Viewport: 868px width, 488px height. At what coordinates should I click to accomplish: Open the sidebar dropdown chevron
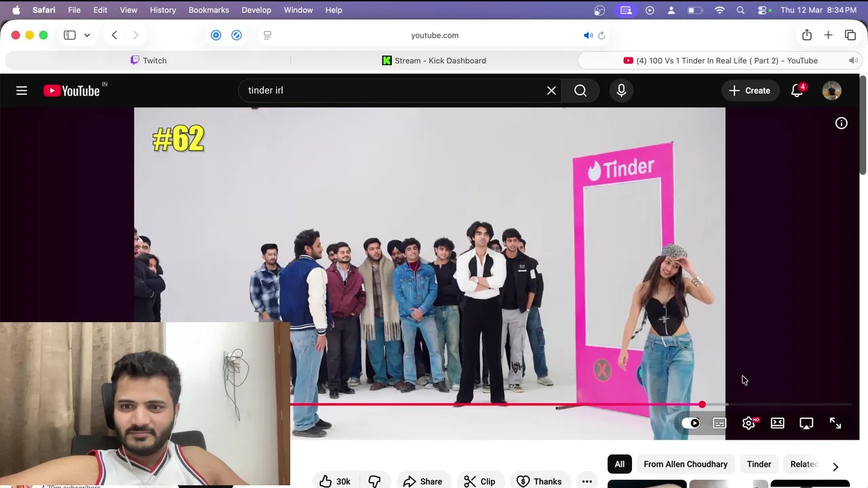[x=87, y=35]
